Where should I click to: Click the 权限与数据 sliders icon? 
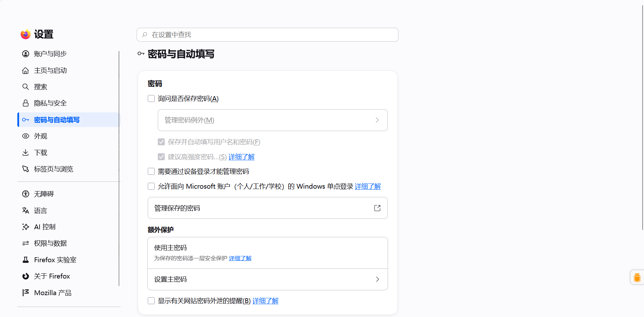[26, 243]
